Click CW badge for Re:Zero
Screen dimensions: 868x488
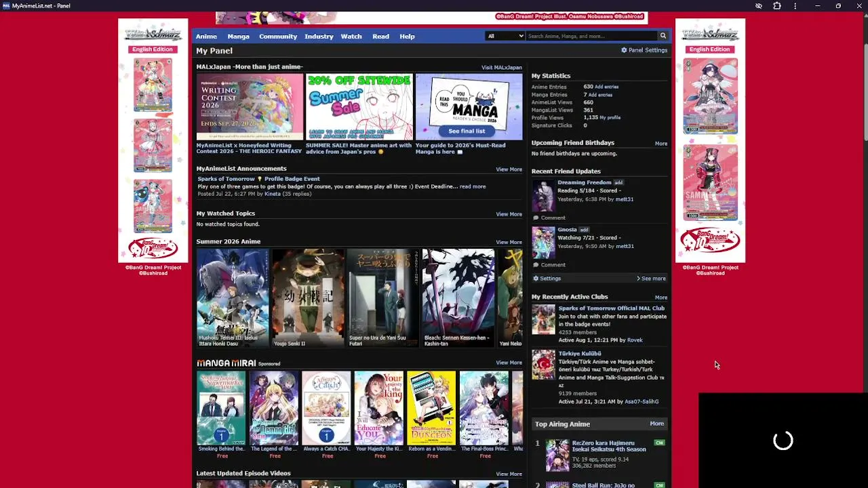[x=659, y=443]
